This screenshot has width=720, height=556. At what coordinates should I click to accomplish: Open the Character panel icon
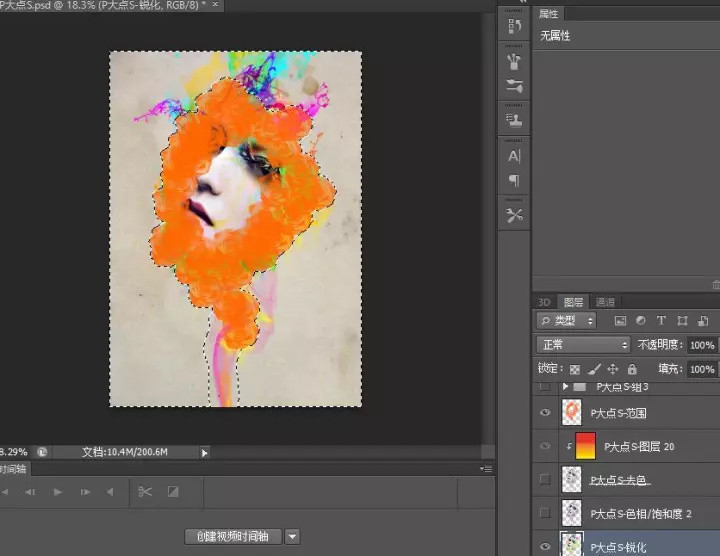514,156
